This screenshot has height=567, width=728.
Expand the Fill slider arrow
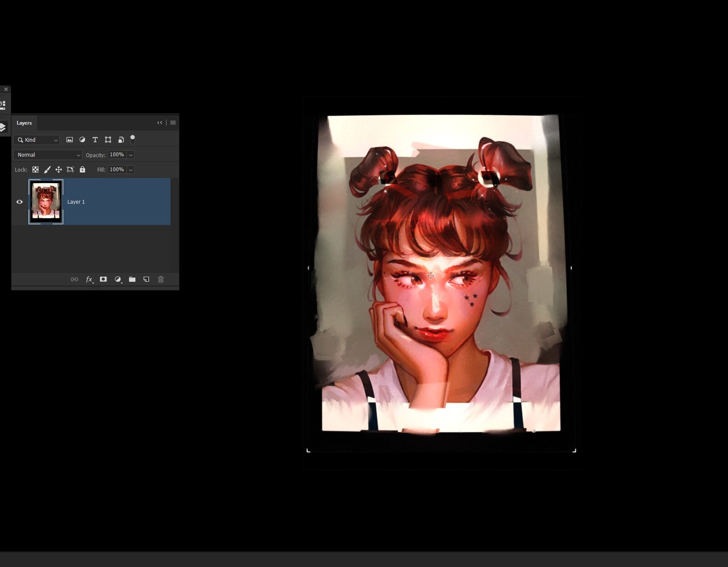tap(131, 170)
